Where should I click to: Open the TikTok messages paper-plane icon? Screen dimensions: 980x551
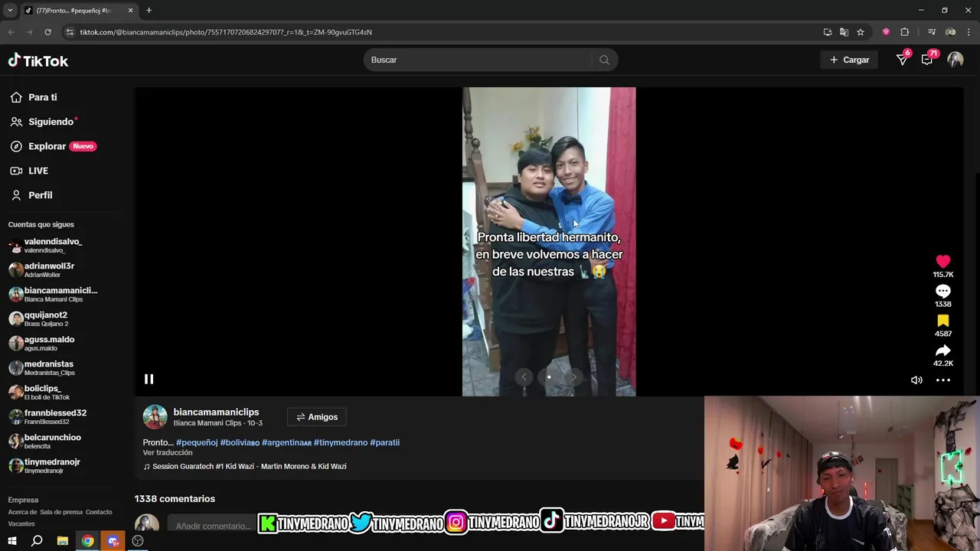[902, 60]
